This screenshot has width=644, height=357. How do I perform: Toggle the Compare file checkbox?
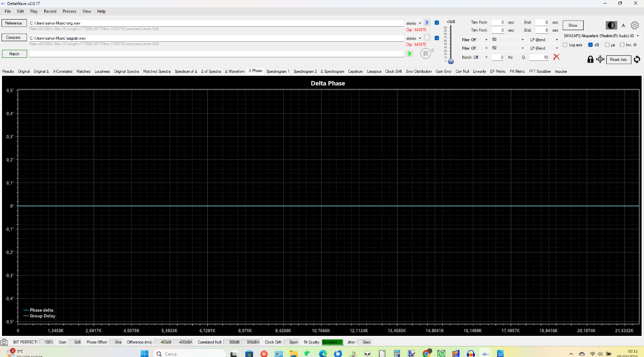(x=437, y=38)
